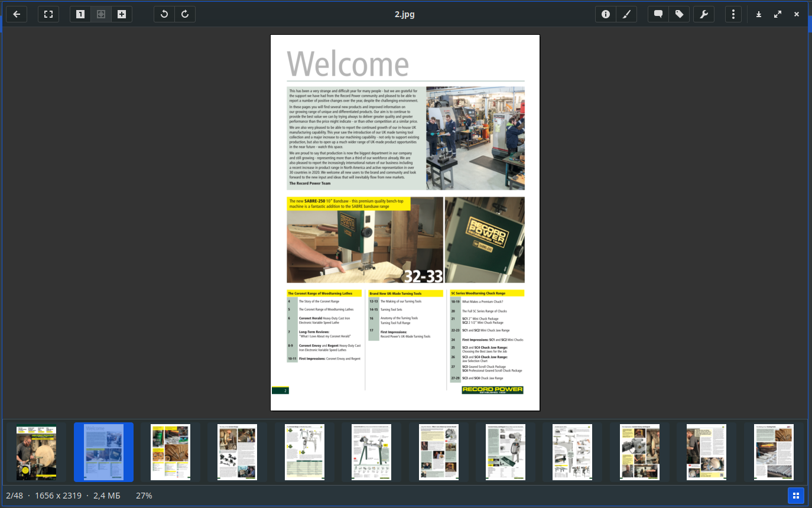Screen dimensions: 812x508
Task: Rotate the image counterclockwise
Action: 164,14
